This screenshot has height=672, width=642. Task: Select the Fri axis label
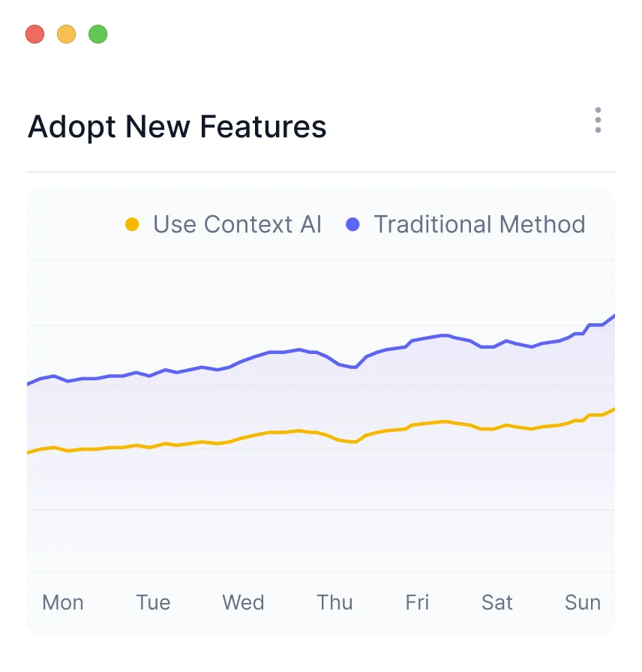(x=417, y=602)
